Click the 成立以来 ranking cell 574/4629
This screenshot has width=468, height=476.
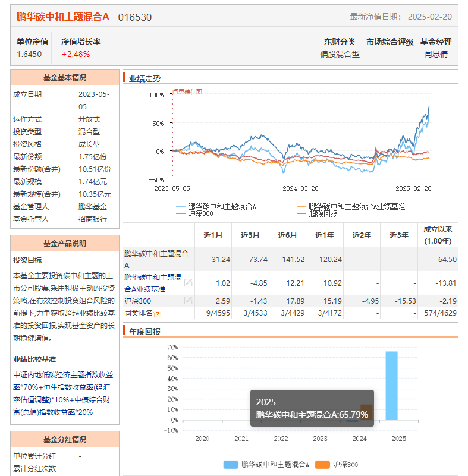(x=441, y=313)
